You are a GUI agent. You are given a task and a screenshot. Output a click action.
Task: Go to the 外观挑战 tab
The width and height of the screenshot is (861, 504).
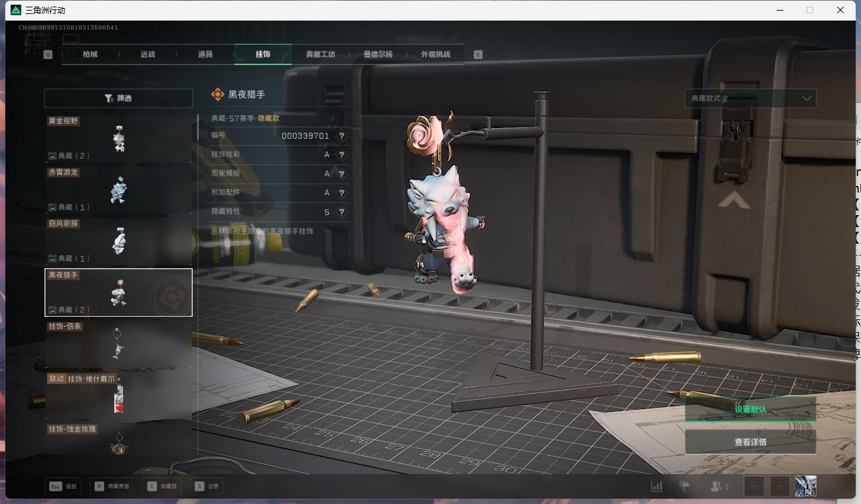point(435,54)
